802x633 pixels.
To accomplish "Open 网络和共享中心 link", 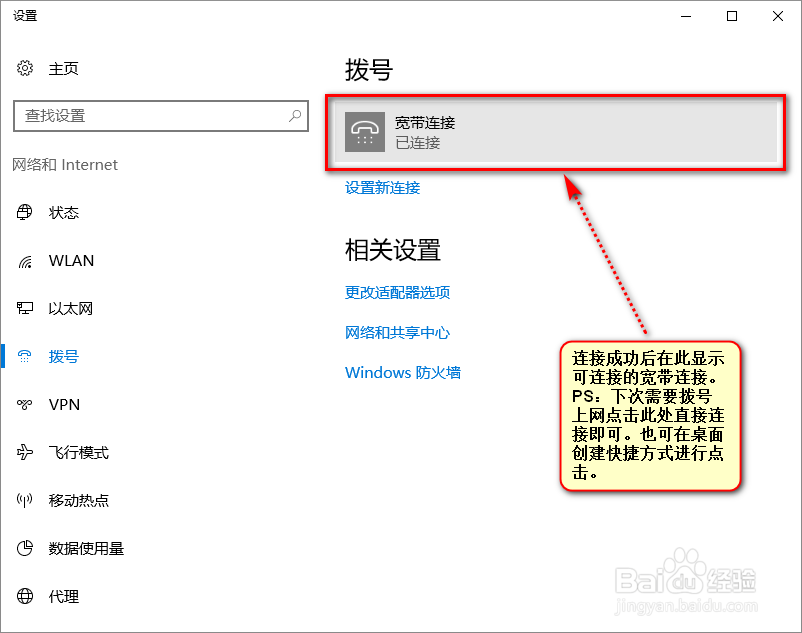I will coord(397,333).
